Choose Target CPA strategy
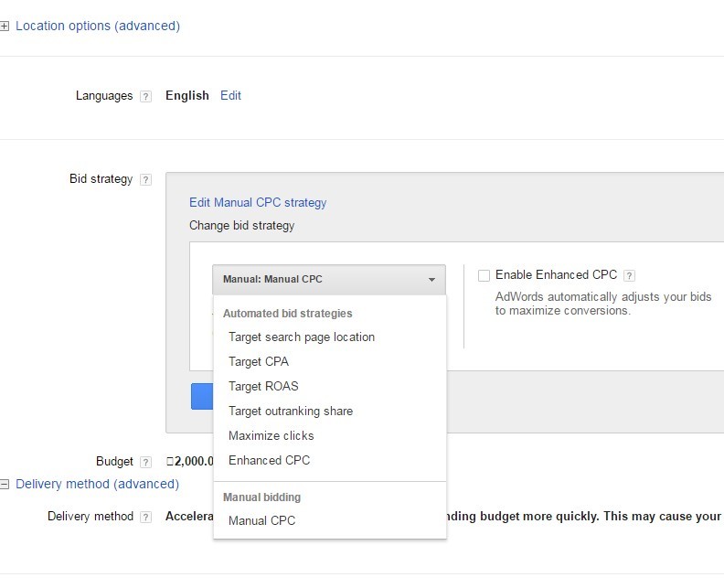724x588 pixels. pos(259,362)
